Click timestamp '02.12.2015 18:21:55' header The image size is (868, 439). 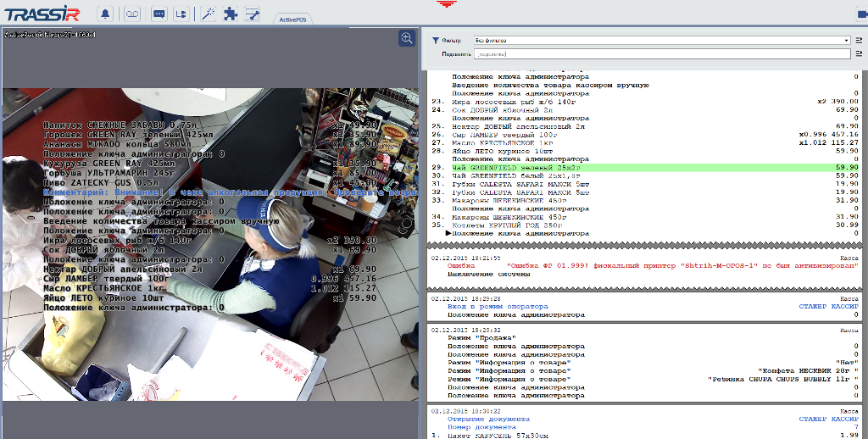click(x=465, y=258)
